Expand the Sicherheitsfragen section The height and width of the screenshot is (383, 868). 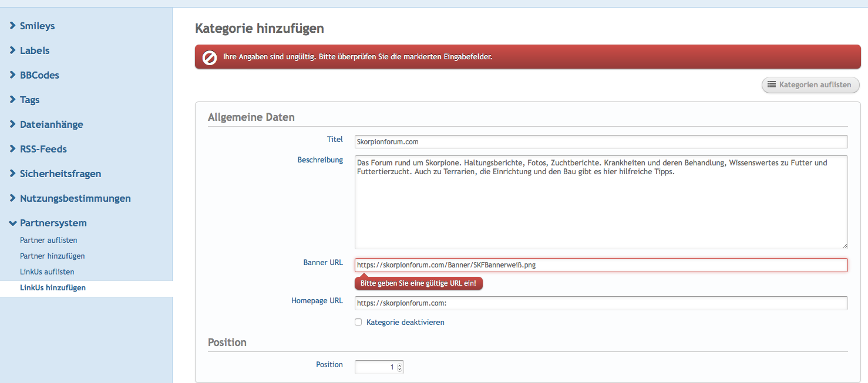click(x=60, y=174)
